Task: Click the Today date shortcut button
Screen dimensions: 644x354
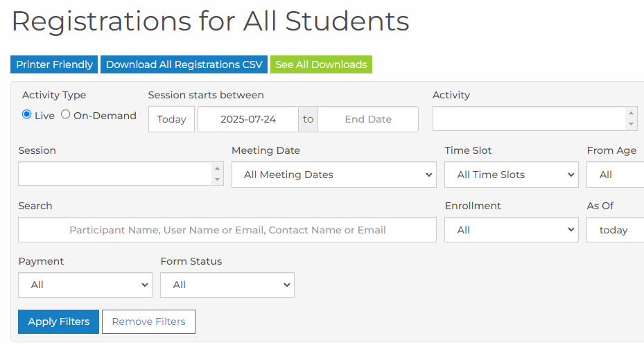Action: point(171,119)
